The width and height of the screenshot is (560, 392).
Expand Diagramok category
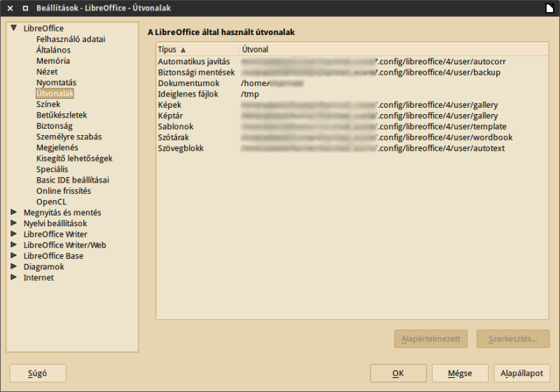pos(14,266)
